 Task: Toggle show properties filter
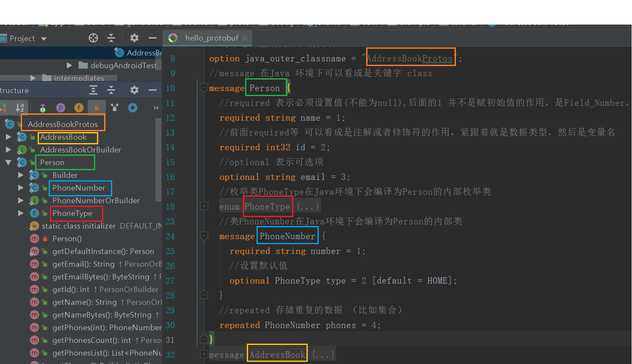(x=61, y=108)
